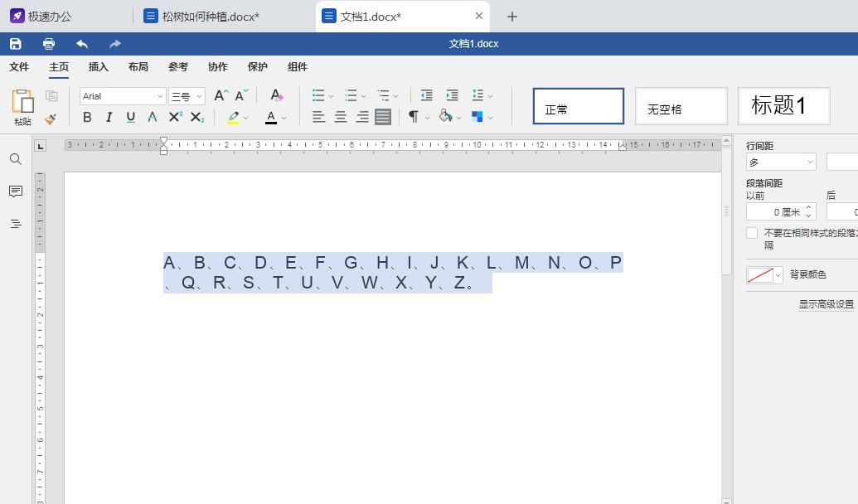
Task: Click the print icon
Action: pos(49,44)
